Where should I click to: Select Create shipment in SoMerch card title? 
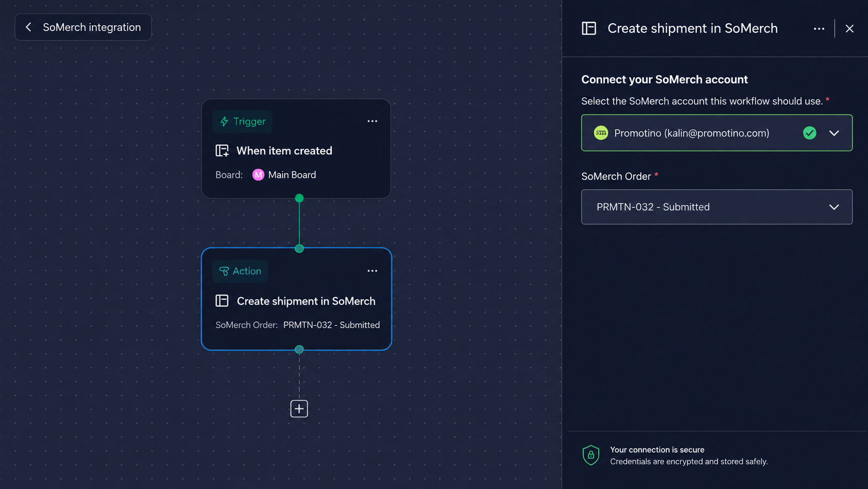(x=306, y=301)
